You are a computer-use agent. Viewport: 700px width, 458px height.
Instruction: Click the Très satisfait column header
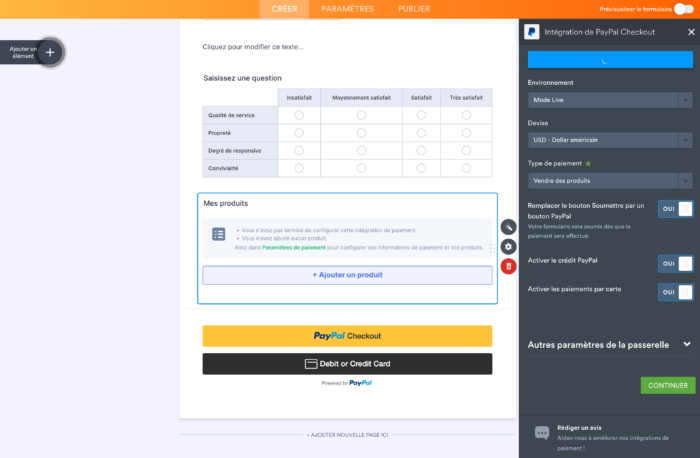coord(466,98)
